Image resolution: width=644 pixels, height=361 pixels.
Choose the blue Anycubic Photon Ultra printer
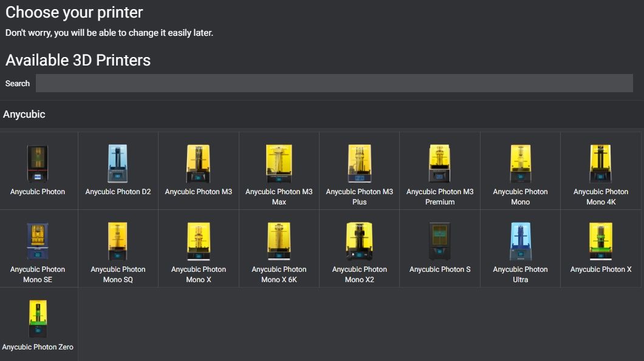click(x=520, y=241)
